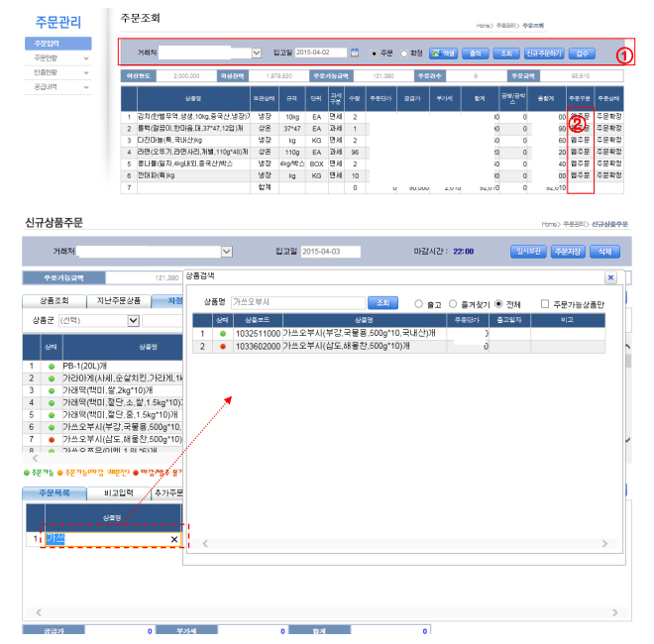Click status dot of 가래떡(백미,쌀,2kg*10)개 row
The width and height of the screenshot is (654, 644).
pos(52,390)
